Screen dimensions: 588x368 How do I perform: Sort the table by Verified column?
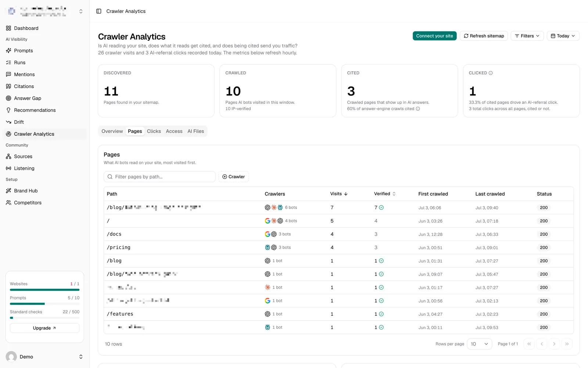pyautogui.click(x=385, y=194)
